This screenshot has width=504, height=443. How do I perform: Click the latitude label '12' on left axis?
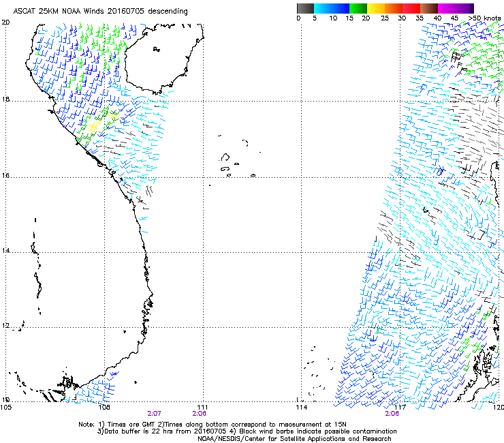click(x=5, y=326)
